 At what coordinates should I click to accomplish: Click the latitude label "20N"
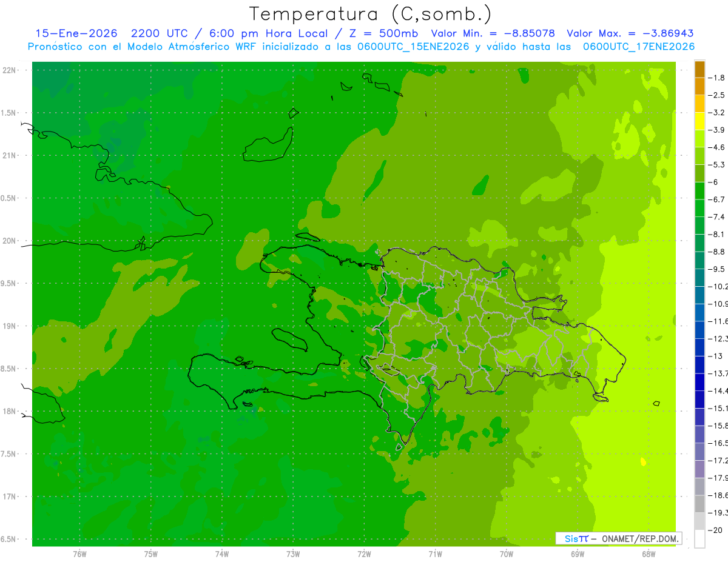coord(9,241)
